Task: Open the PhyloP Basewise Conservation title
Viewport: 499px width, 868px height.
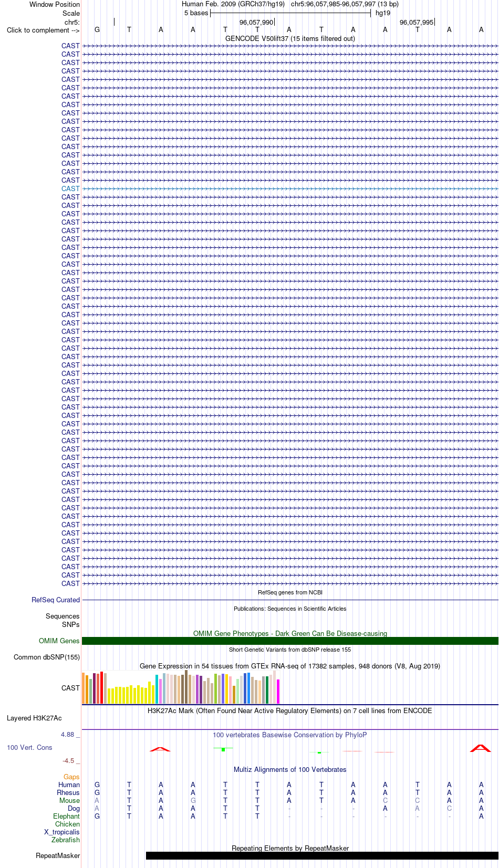Action: (x=290, y=735)
